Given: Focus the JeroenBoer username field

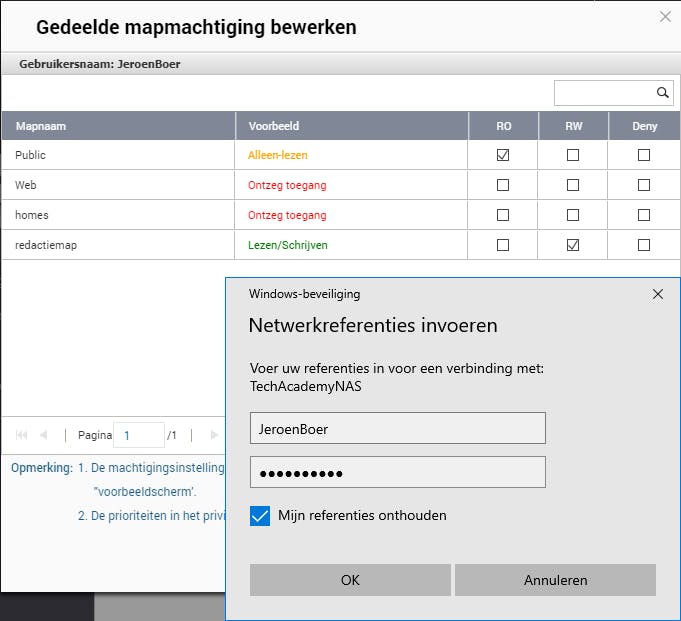Looking at the screenshot, I should [397, 428].
